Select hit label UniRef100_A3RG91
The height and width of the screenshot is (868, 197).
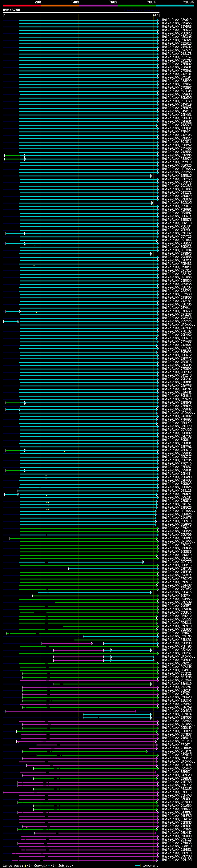(x=177, y=210)
